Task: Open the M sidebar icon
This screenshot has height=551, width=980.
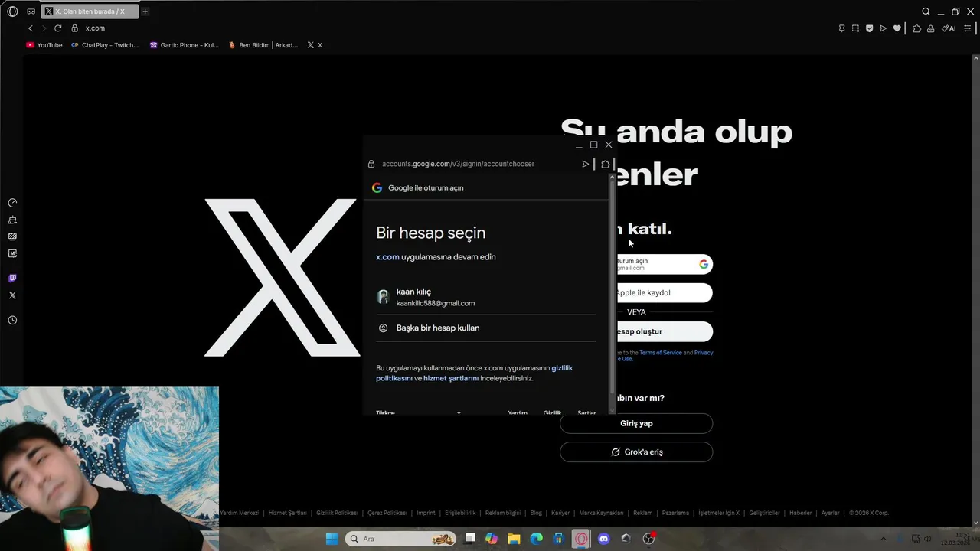Action: point(12,253)
